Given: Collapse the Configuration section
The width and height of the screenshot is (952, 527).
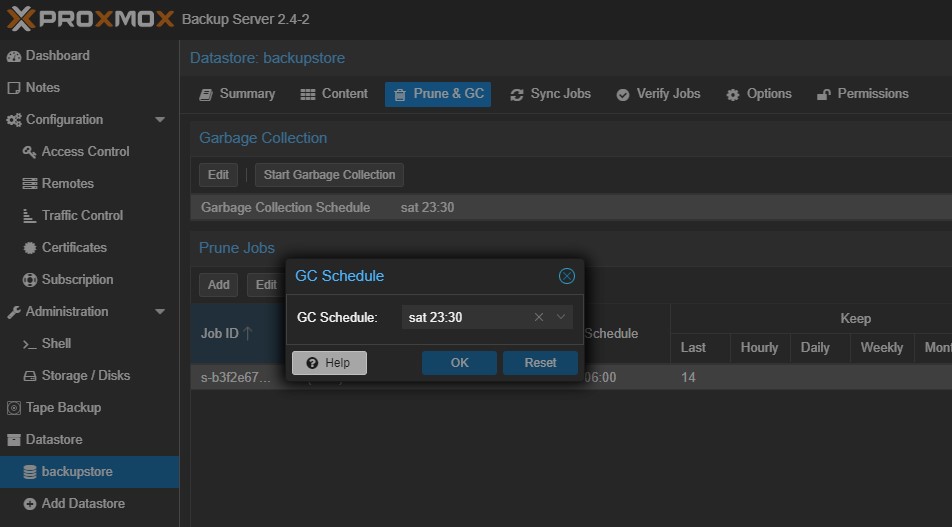Looking at the screenshot, I should tap(160, 120).
